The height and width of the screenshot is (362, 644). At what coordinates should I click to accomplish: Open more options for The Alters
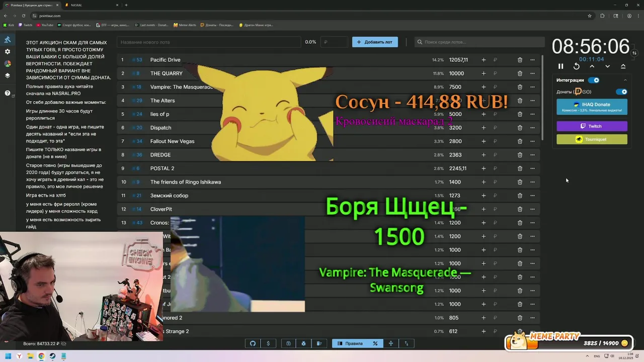[x=532, y=101]
